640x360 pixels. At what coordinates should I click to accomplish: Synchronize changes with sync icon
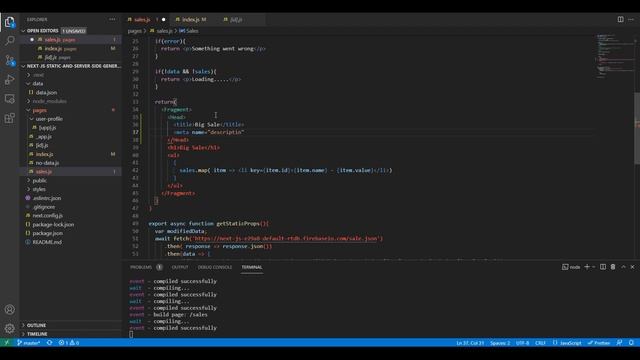tap(49, 342)
